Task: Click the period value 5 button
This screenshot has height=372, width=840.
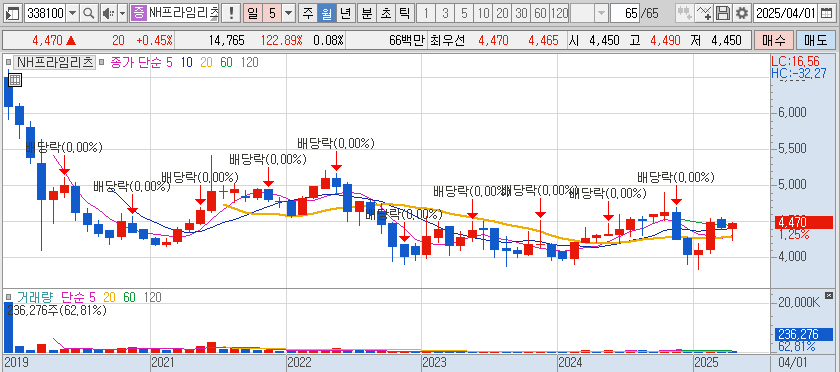Action: click(272, 13)
